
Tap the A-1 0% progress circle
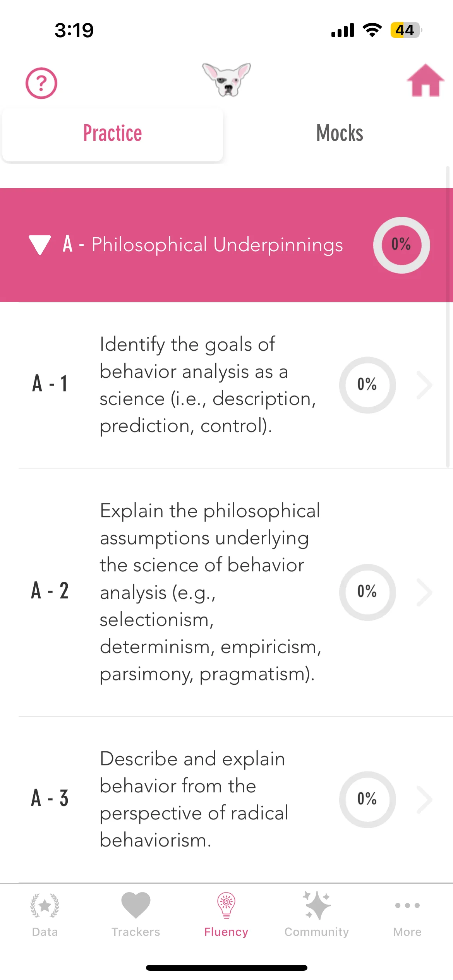[367, 385]
